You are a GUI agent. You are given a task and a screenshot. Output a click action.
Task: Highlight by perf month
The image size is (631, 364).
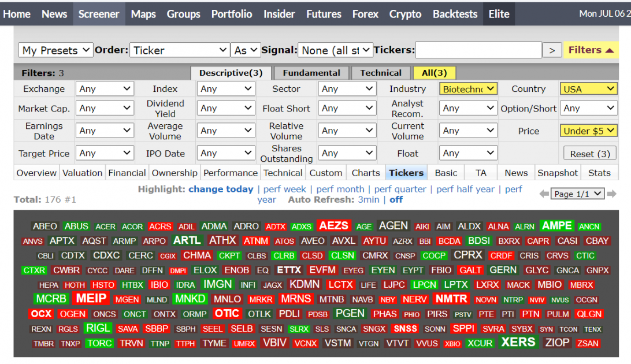[340, 189]
